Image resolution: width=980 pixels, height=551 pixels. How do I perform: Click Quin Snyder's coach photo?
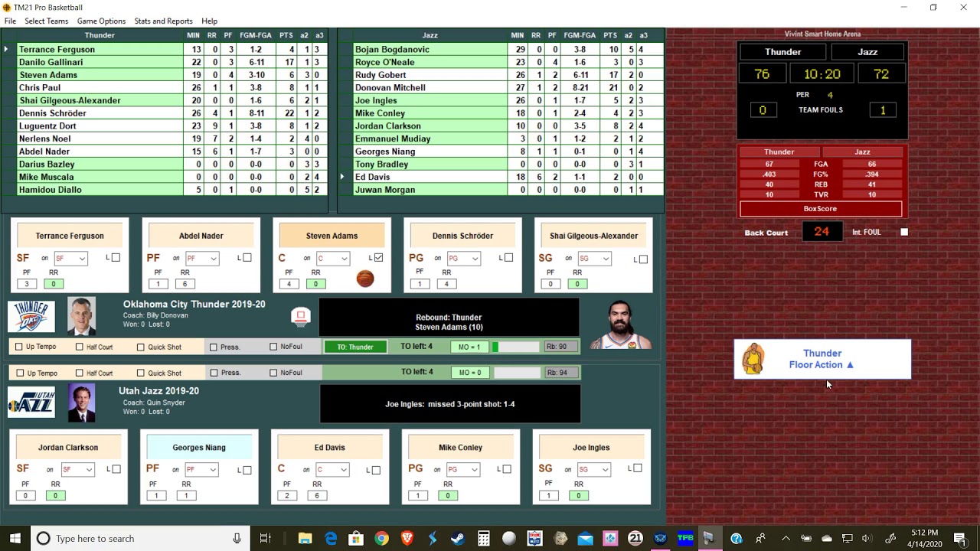81,403
